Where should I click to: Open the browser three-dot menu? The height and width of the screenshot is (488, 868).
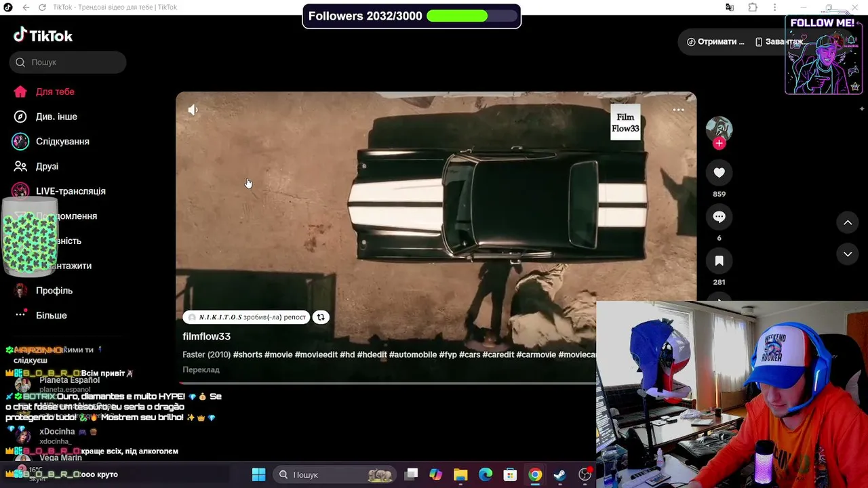coord(775,7)
